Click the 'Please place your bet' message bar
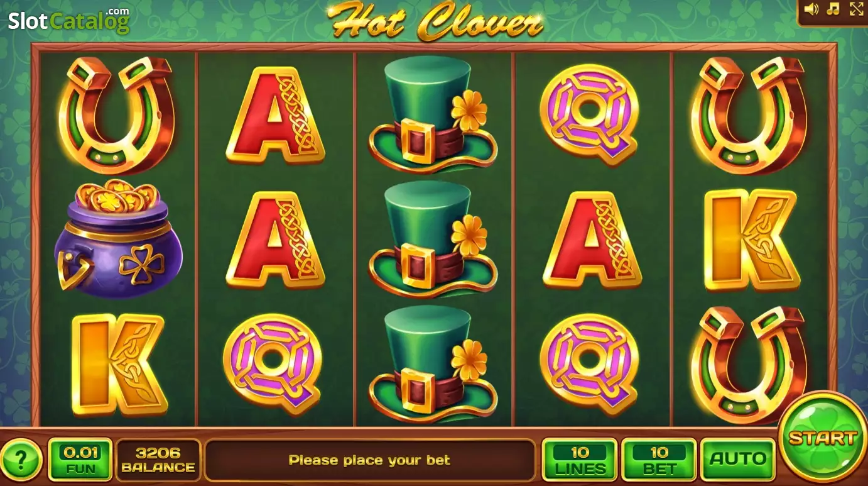868x486 pixels. click(370, 460)
